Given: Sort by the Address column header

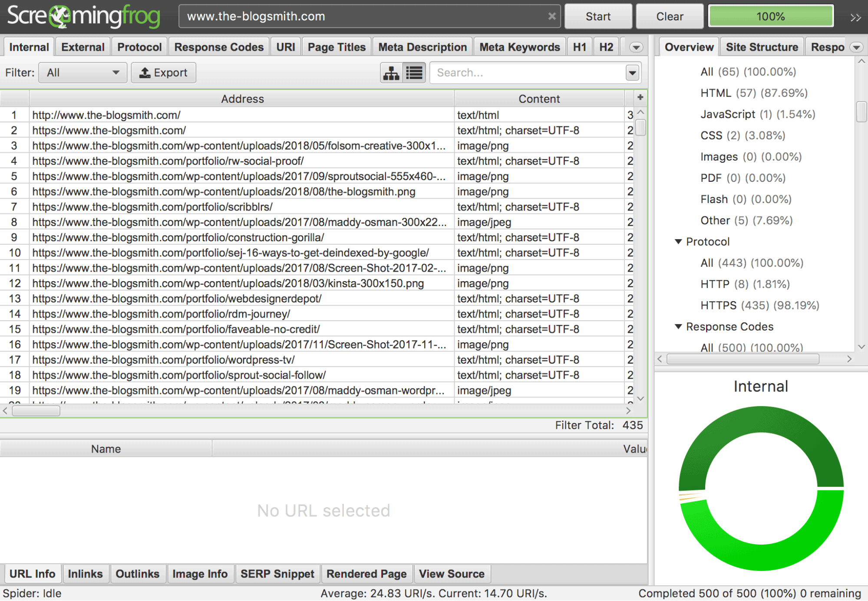Looking at the screenshot, I should (242, 99).
